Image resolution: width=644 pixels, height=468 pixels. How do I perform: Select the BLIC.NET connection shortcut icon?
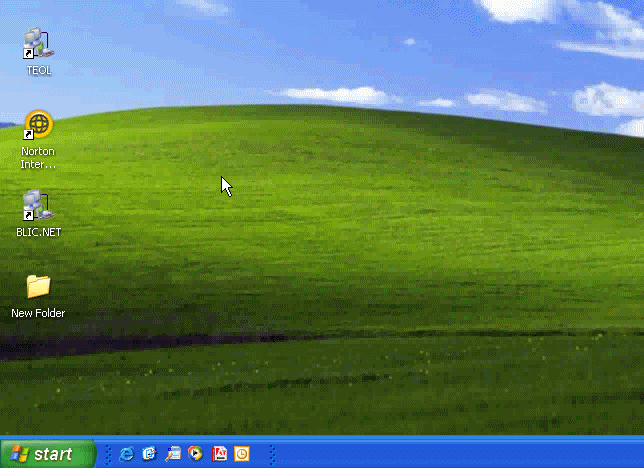(38, 206)
